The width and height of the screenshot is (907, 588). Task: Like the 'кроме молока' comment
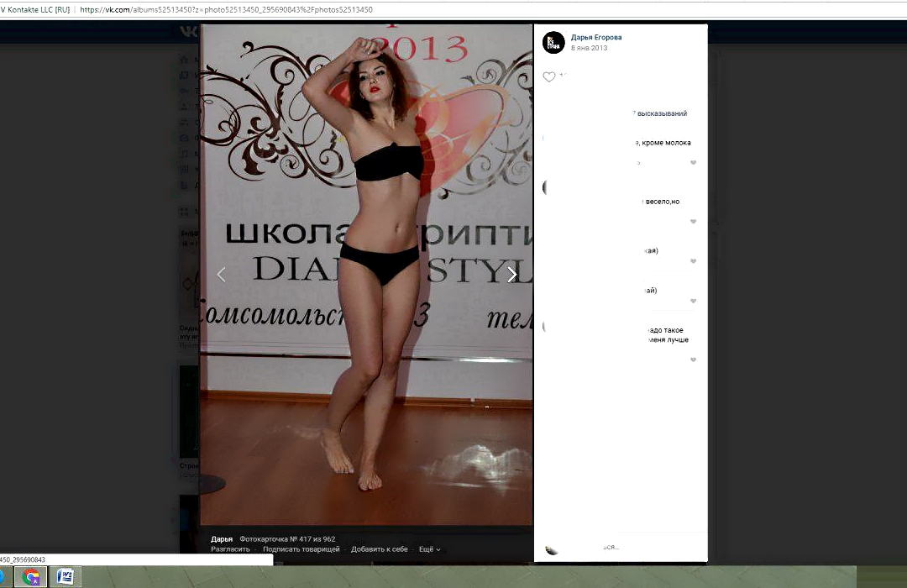click(x=693, y=162)
